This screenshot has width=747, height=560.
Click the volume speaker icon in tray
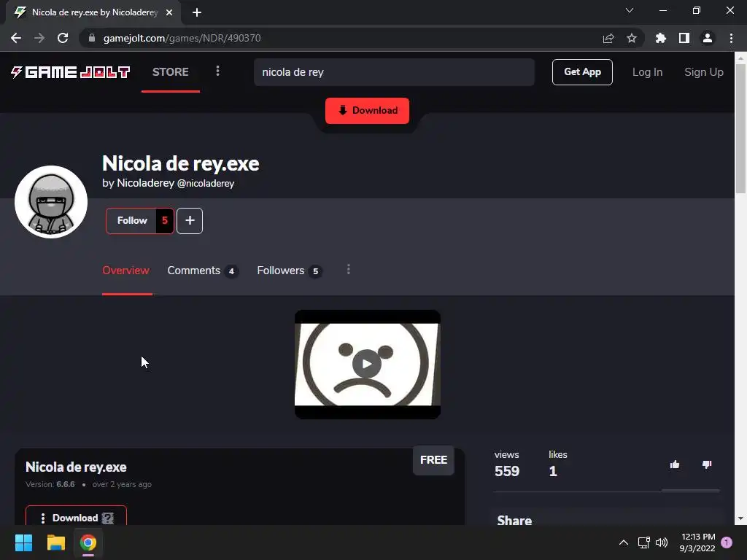(x=662, y=542)
